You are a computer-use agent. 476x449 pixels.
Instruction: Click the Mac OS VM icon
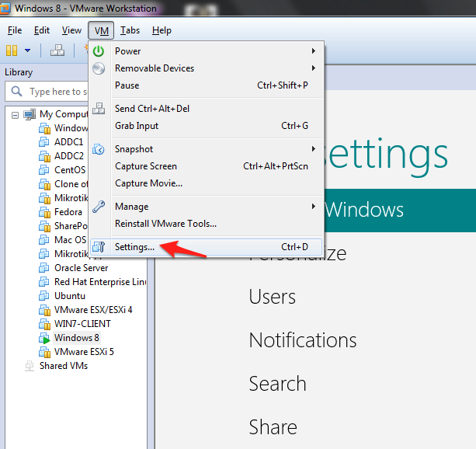pyautogui.click(x=44, y=240)
